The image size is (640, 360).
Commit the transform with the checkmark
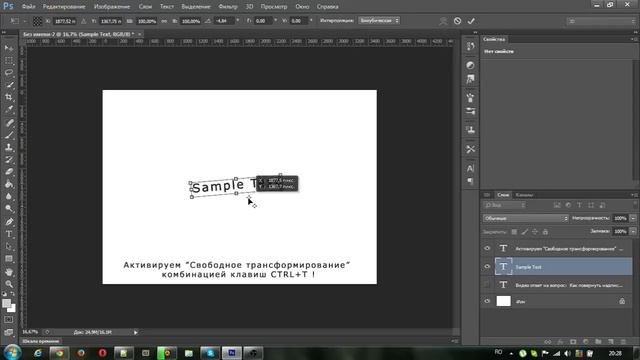[x=471, y=21]
